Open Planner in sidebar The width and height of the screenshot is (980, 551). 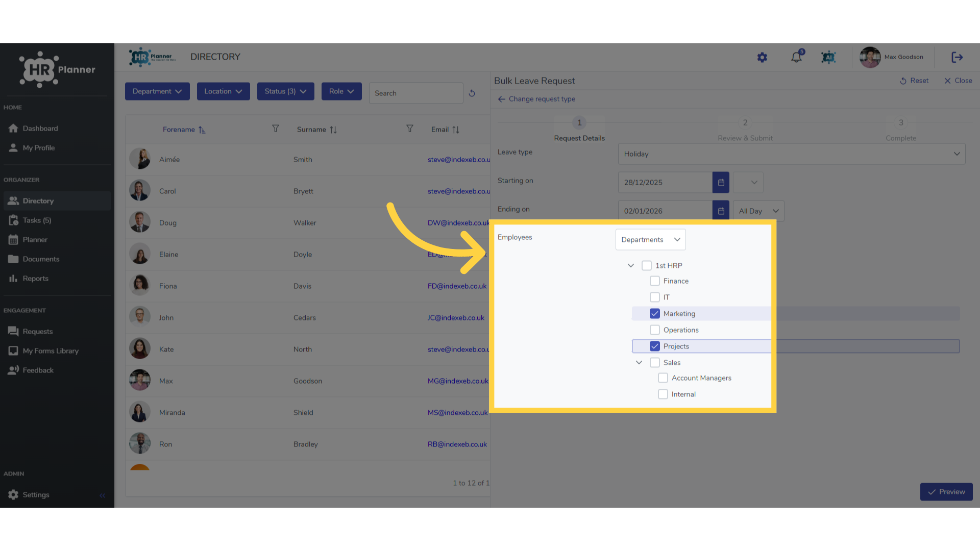pyautogui.click(x=57, y=240)
